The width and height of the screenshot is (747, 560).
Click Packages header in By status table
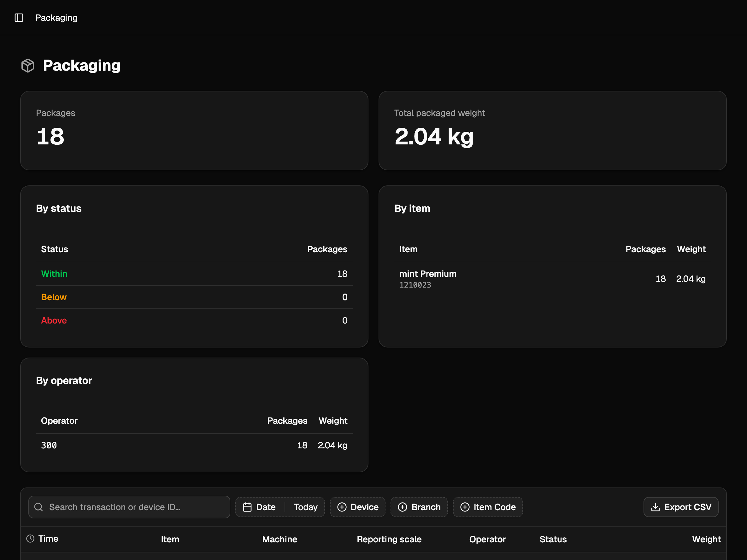click(x=327, y=249)
